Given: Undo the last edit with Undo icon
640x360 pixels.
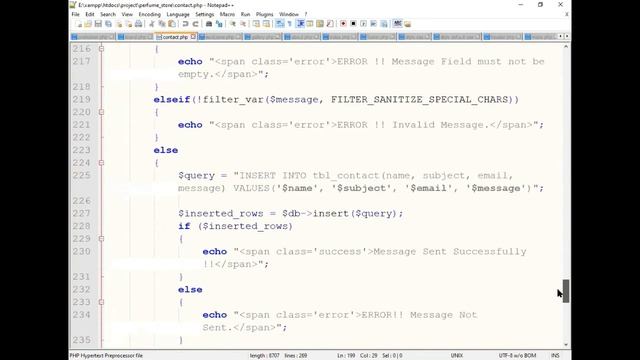Looking at the screenshot, I should [185, 24].
